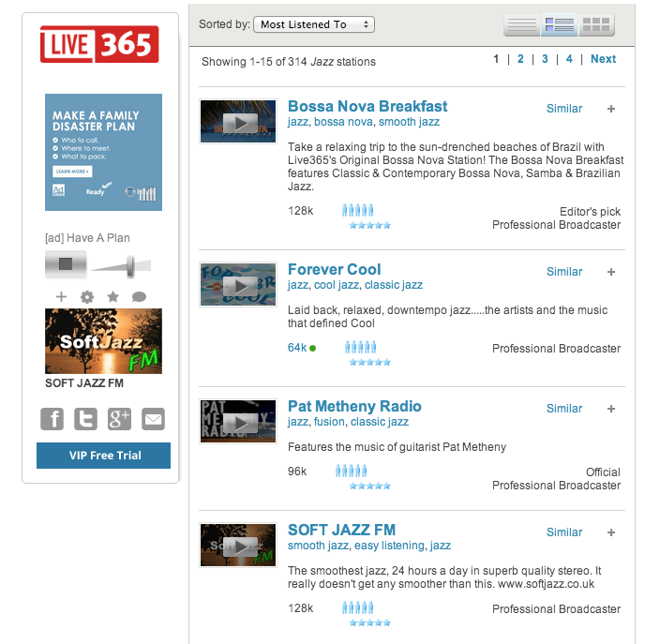645x644 pixels.
Task: Find stations Similar to Forever Cool
Action: tap(564, 272)
